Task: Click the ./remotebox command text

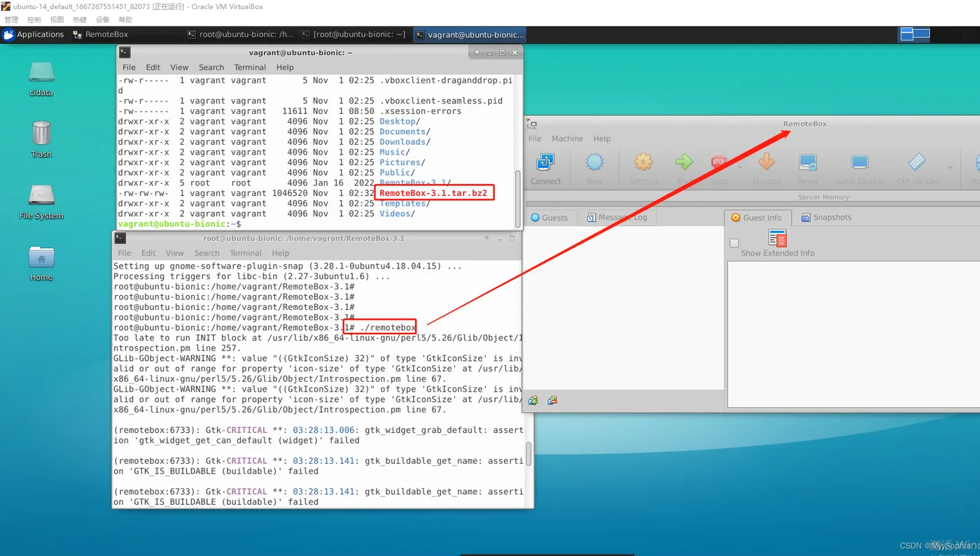Action: (387, 327)
